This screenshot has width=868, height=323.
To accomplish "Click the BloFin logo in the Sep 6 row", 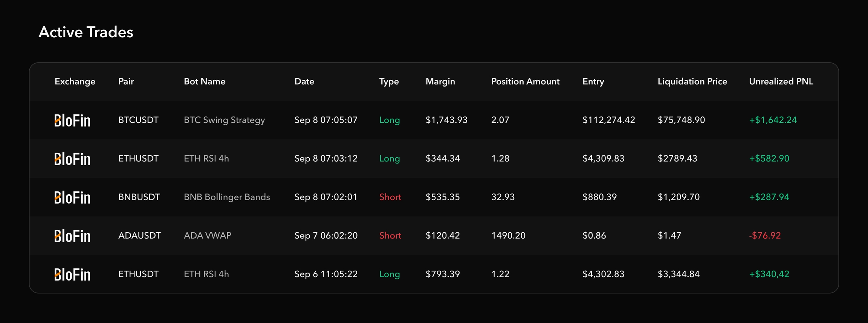I will pyautogui.click(x=72, y=274).
